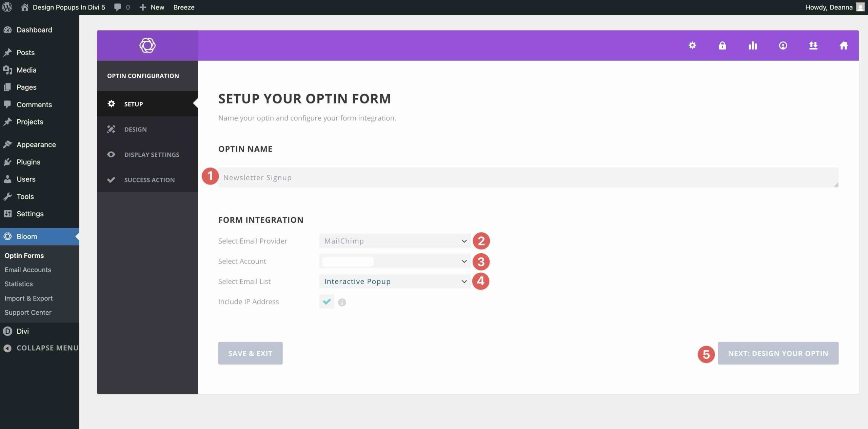Click the Save & Exit button

(250, 353)
